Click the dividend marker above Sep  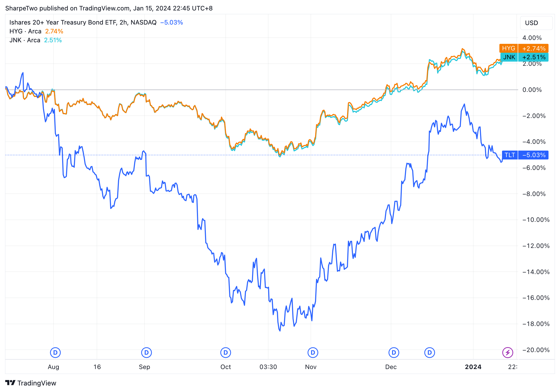(146, 353)
